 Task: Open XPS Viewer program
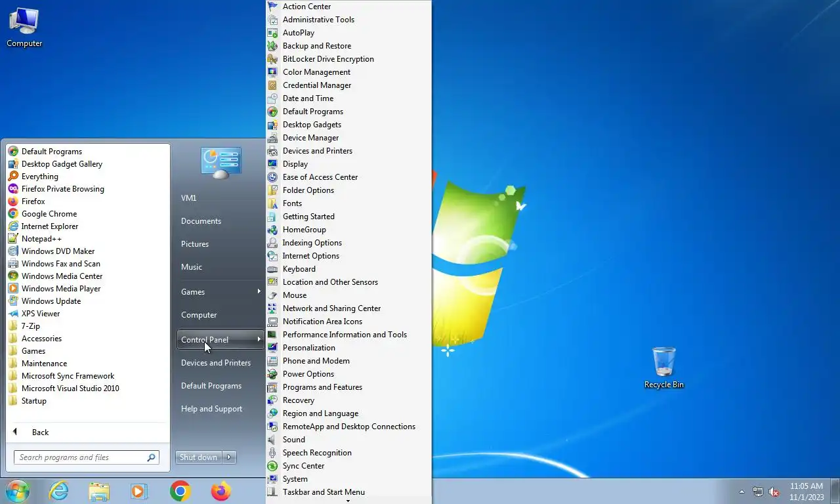[88, 314]
